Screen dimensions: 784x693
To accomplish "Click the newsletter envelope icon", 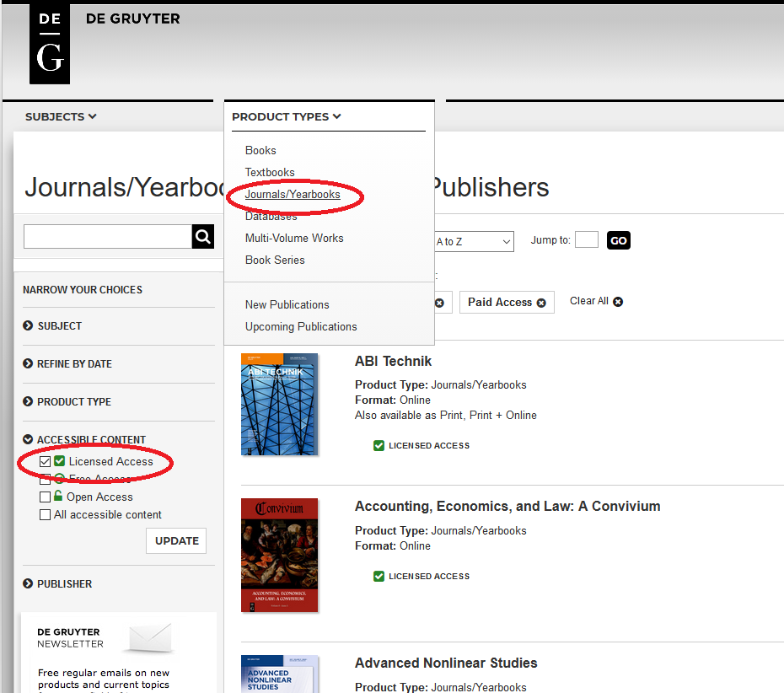I will [x=149, y=637].
